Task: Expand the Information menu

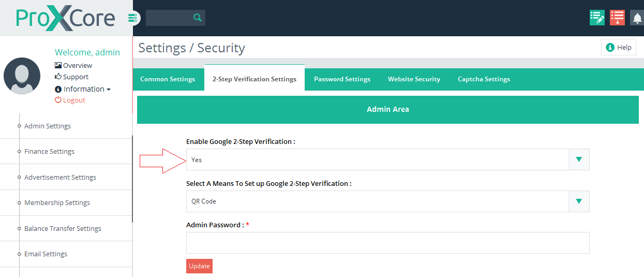Action: (83, 89)
